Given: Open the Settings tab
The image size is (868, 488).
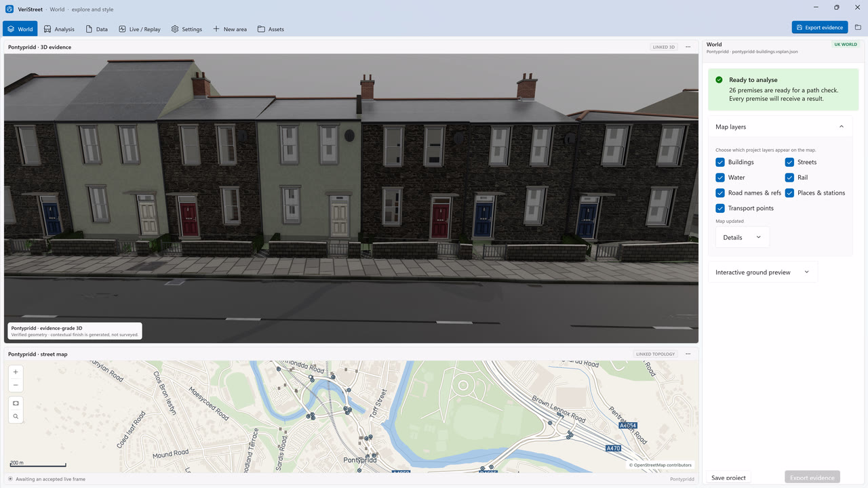Looking at the screenshot, I should pyautogui.click(x=186, y=29).
